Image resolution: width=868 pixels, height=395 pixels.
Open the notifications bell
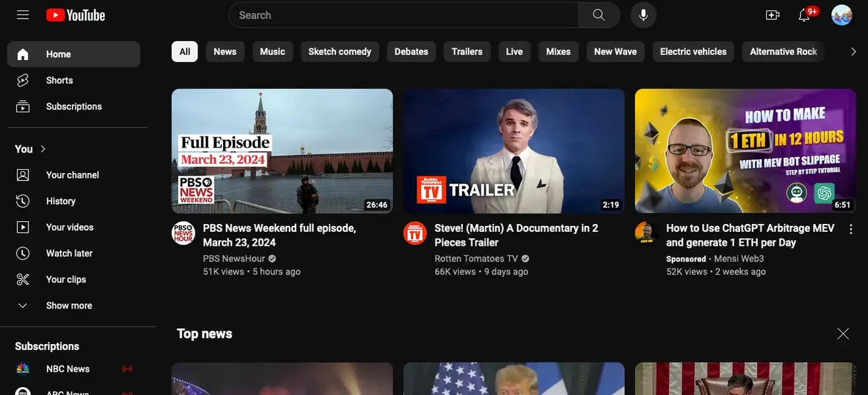[x=804, y=15]
